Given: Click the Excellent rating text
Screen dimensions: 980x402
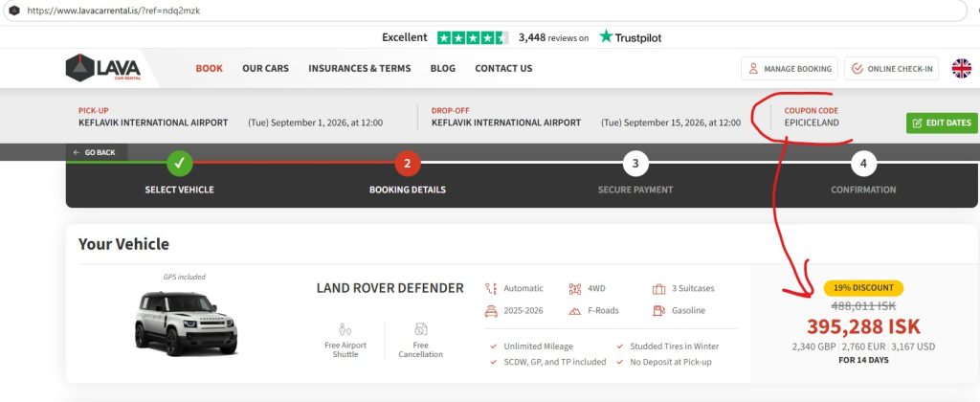Looking at the screenshot, I should [x=405, y=37].
